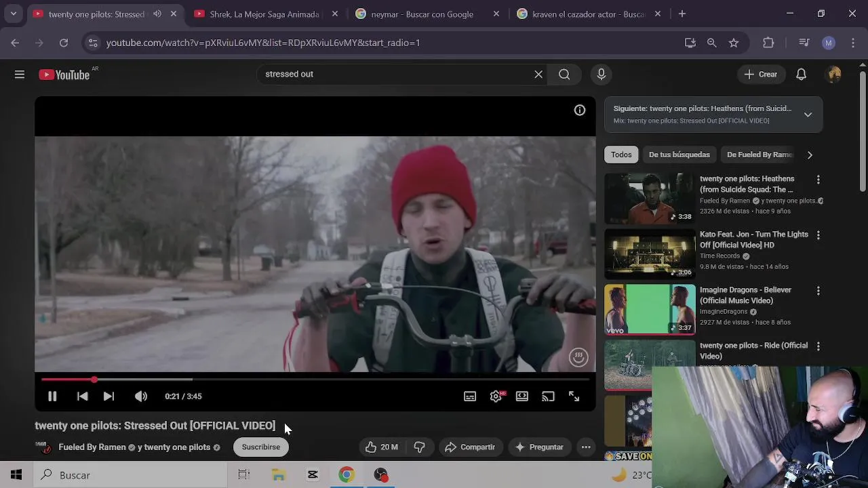
Task: Share the video with Compartir
Action: pos(470,447)
